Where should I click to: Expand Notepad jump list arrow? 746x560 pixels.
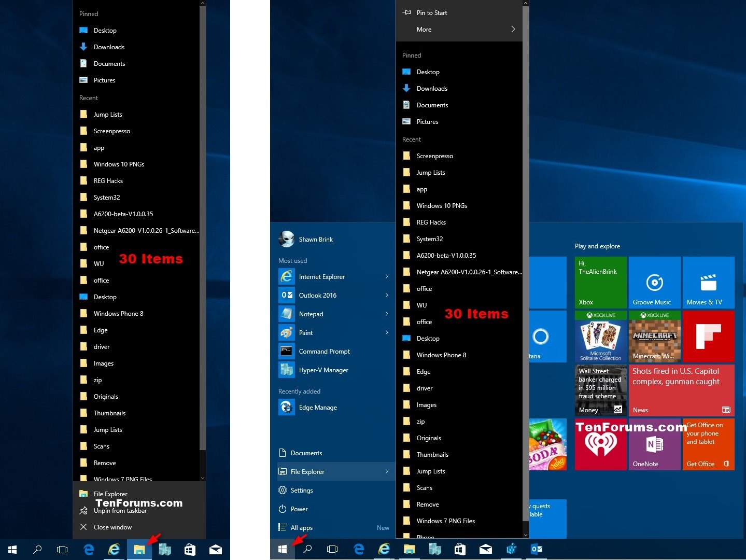point(387,314)
